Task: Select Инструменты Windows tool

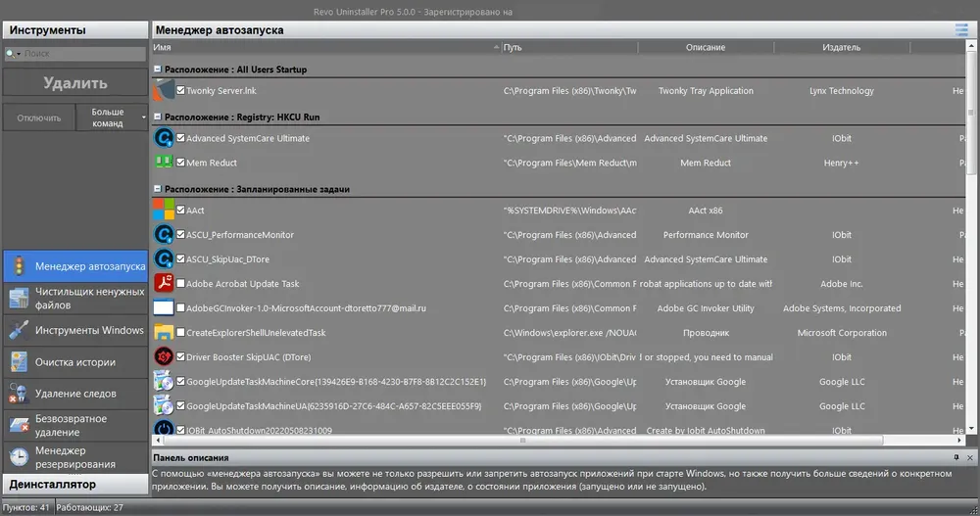Action: tap(75, 330)
